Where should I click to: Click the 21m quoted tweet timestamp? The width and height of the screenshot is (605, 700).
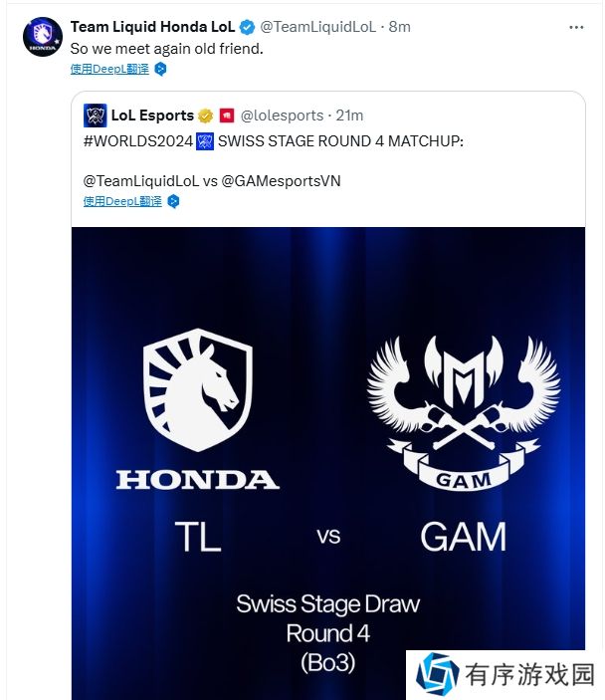(x=350, y=116)
